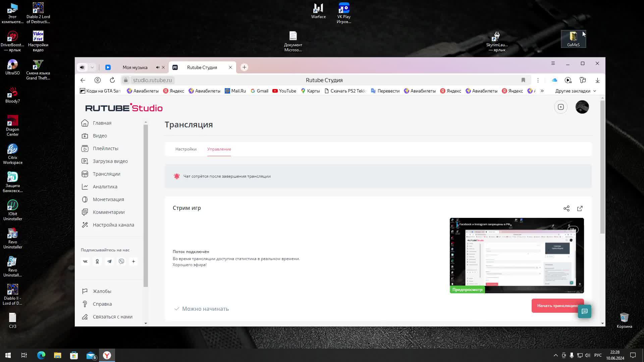644x362 pixels.
Task: Open Перевести bookmark
Action: tap(385, 91)
